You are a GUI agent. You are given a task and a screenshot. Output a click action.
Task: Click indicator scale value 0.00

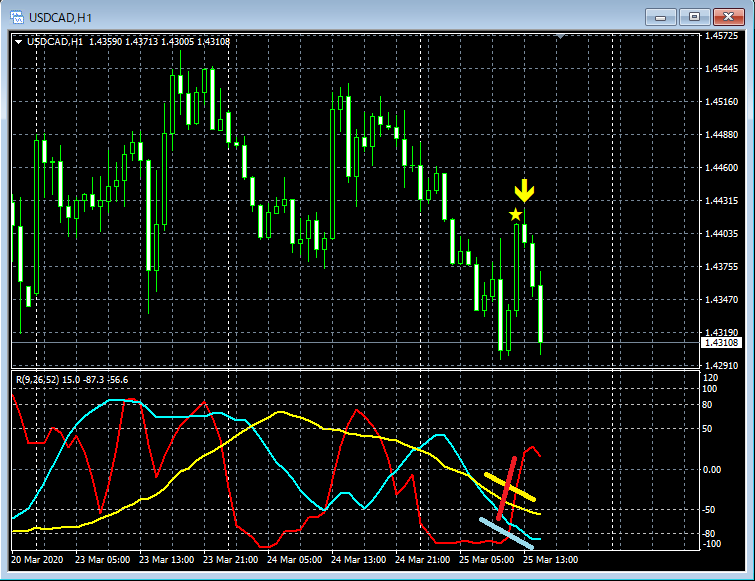point(712,469)
